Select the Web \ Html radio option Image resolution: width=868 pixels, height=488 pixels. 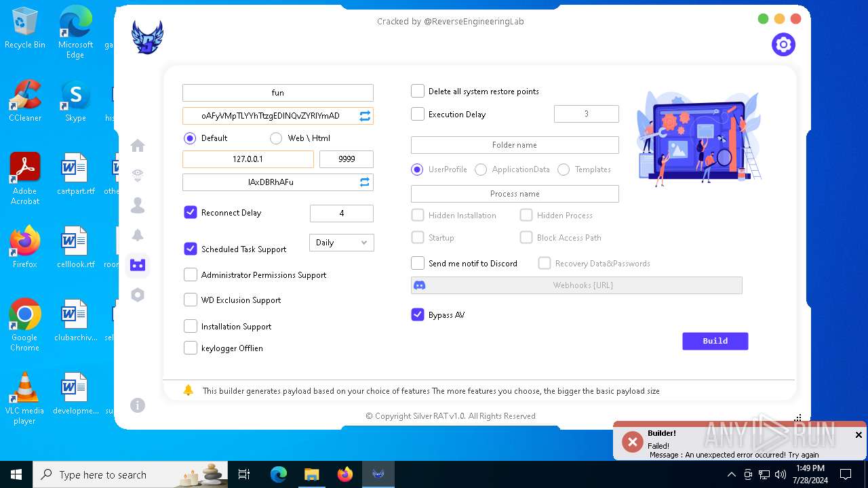click(276, 138)
